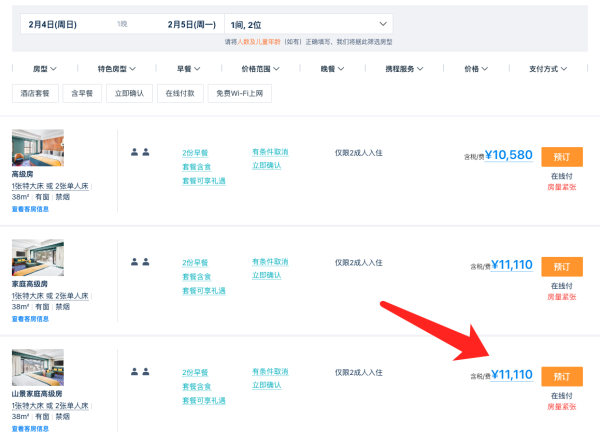The image size is (600, 432).
Task: Open 套餐可享礼遇 link in 家庭高级房 row
Action: [204, 291]
